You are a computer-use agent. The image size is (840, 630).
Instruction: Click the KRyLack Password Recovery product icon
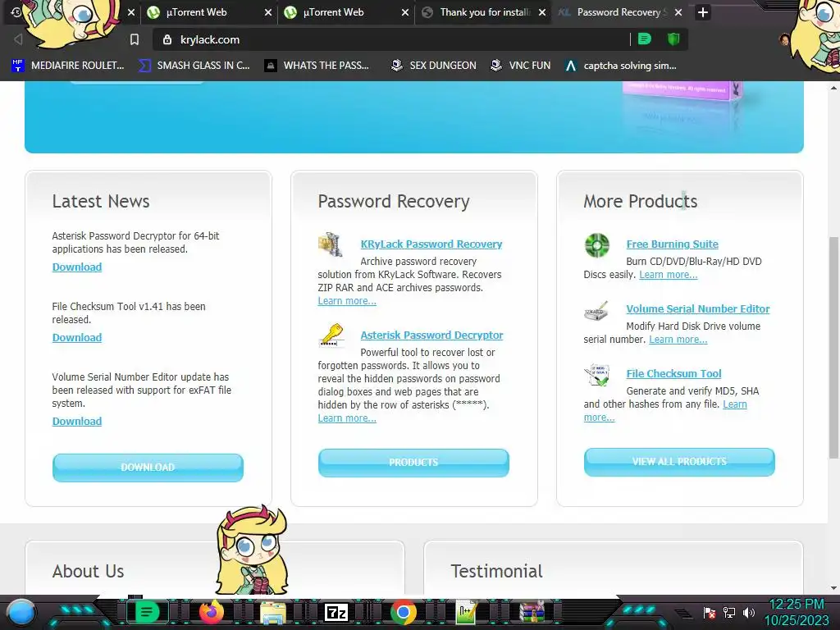point(331,244)
